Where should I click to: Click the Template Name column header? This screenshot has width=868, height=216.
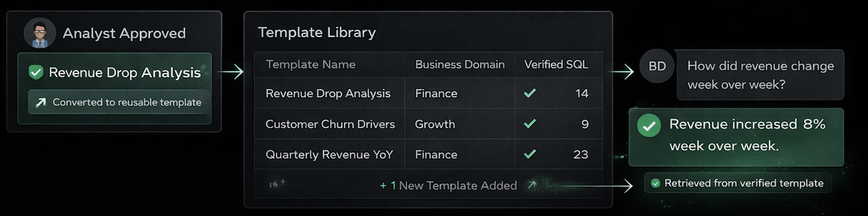pos(311,64)
